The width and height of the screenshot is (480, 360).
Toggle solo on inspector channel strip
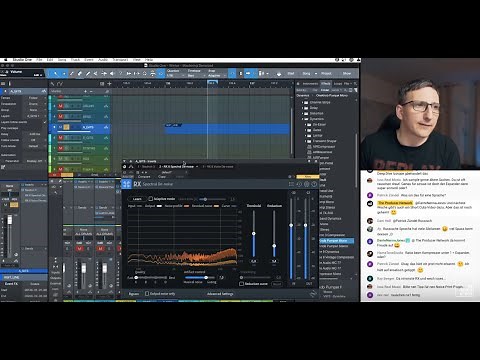(x=14, y=205)
